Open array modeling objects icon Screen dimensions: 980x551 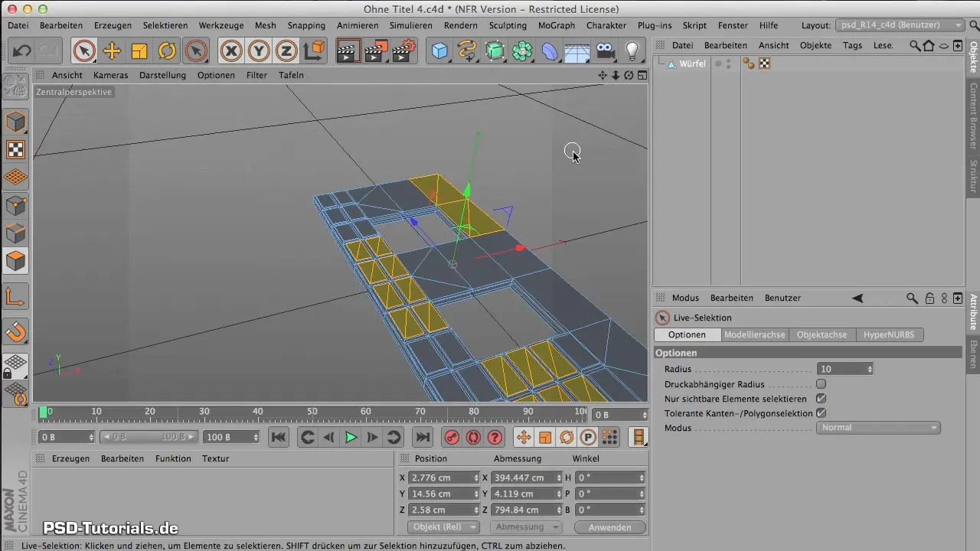pyautogui.click(x=523, y=51)
